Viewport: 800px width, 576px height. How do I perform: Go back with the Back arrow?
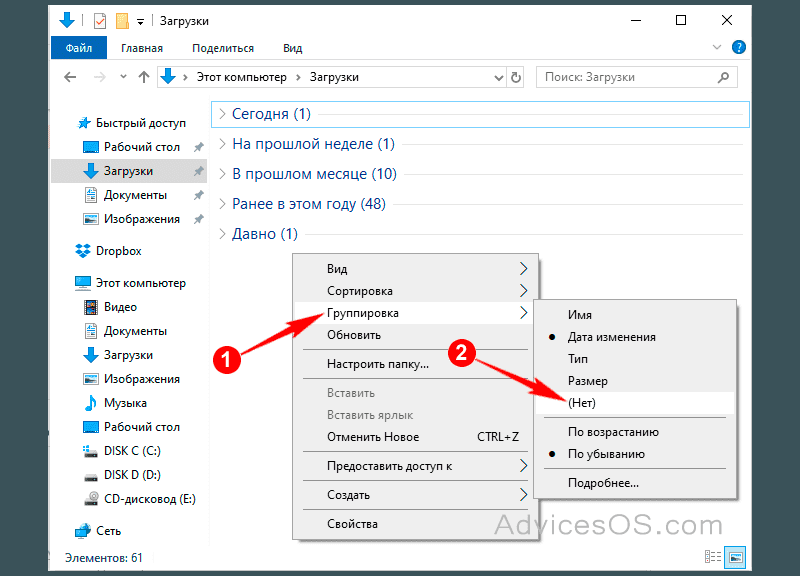(70, 77)
